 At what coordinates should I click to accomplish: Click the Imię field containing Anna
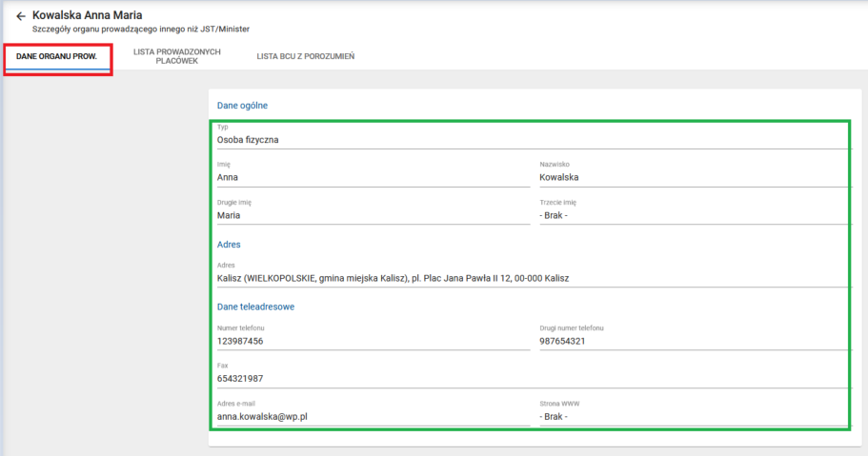(373, 177)
